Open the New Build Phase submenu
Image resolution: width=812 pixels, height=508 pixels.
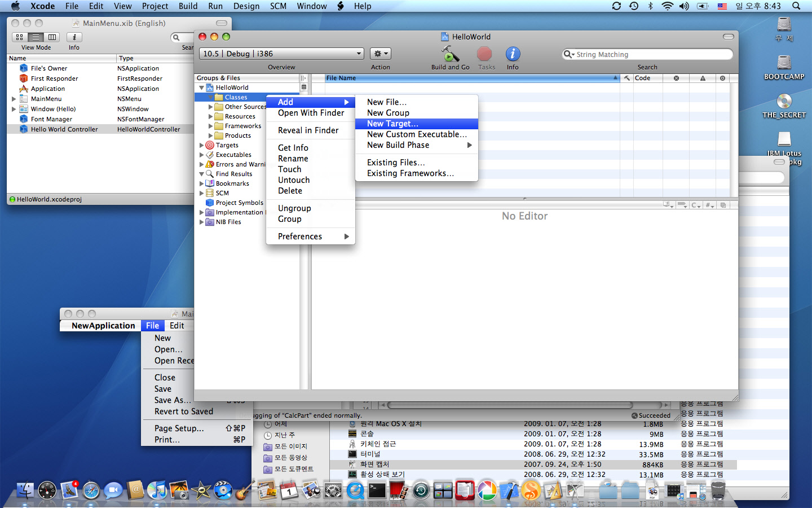click(x=417, y=145)
